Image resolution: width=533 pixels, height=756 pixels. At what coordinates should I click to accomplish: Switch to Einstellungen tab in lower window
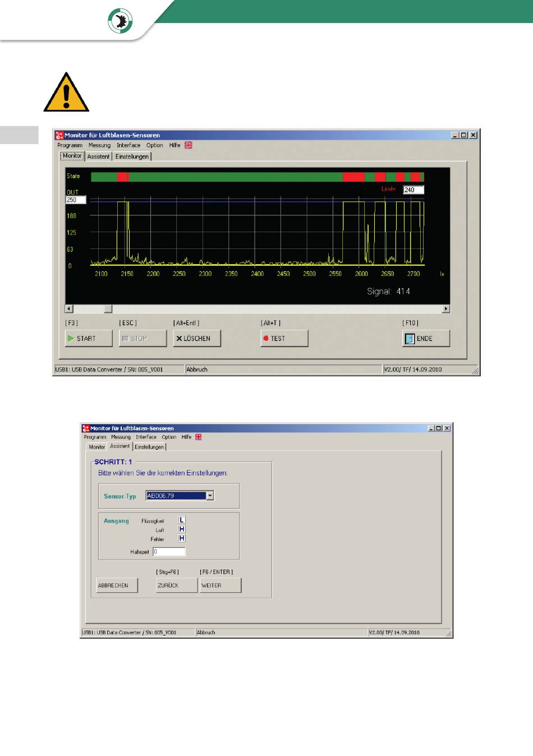[149, 447]
